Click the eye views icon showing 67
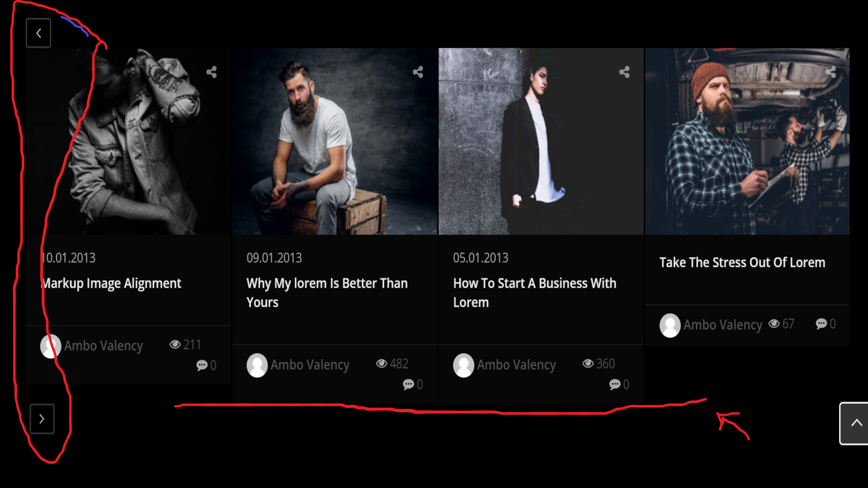 click(x=774, y=324)
